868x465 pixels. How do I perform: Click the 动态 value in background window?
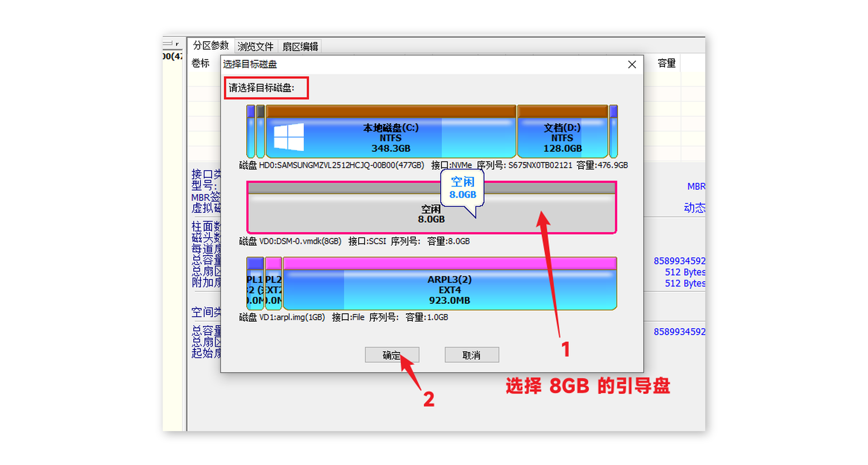694,208
